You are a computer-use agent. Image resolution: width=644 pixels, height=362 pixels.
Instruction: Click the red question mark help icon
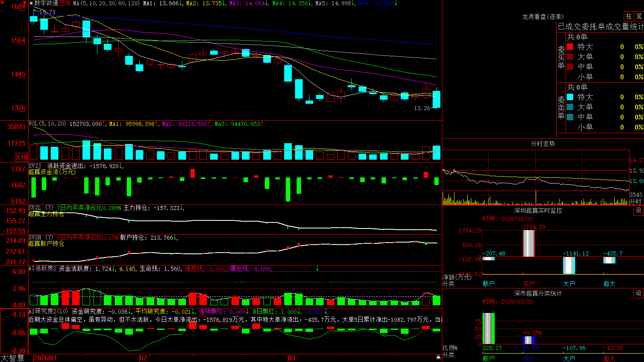click(25, 3)
